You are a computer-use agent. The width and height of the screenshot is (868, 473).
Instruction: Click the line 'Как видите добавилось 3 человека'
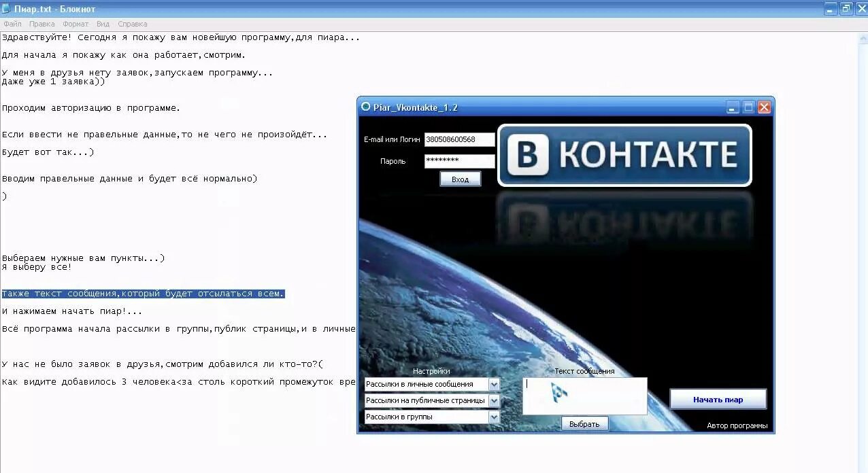coord(179,382)
